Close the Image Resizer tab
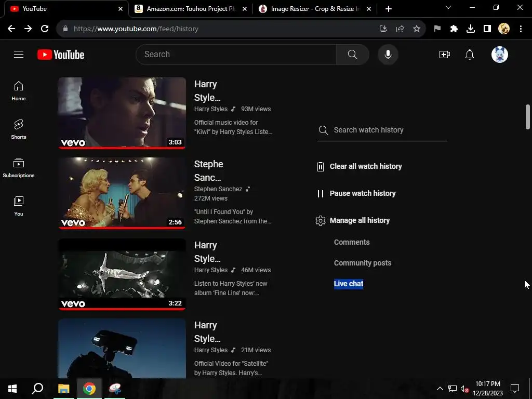The image size is (532, 399). 369,9
